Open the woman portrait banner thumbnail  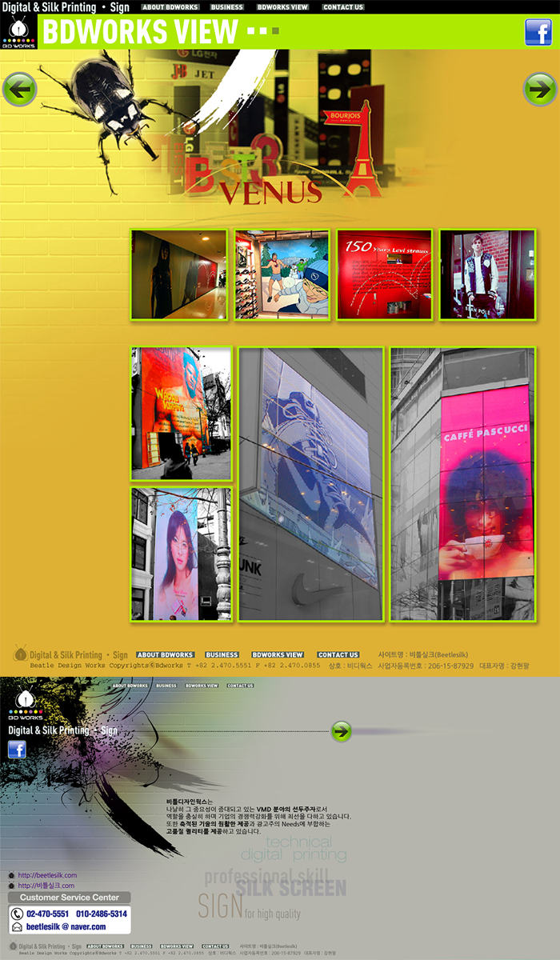click(181, 554)
